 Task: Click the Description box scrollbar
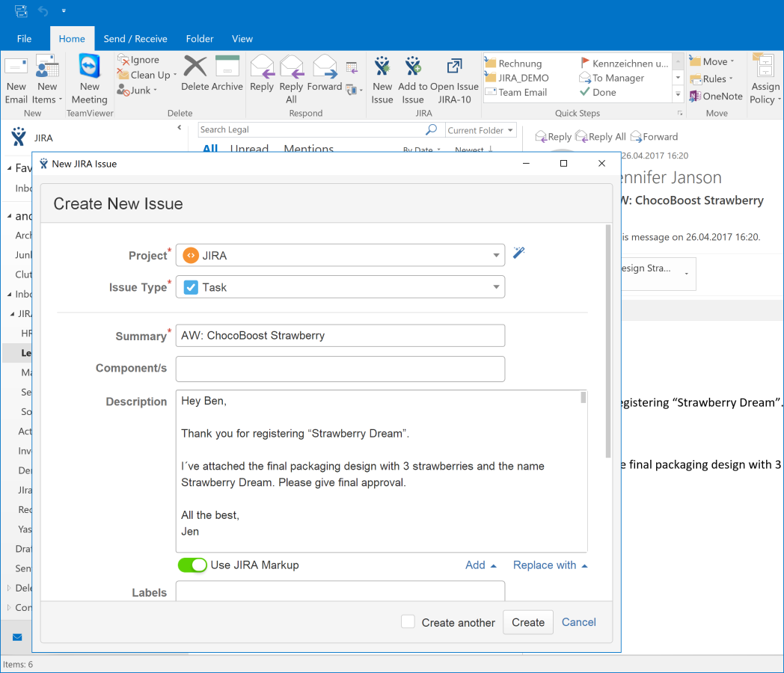[583, 398]
